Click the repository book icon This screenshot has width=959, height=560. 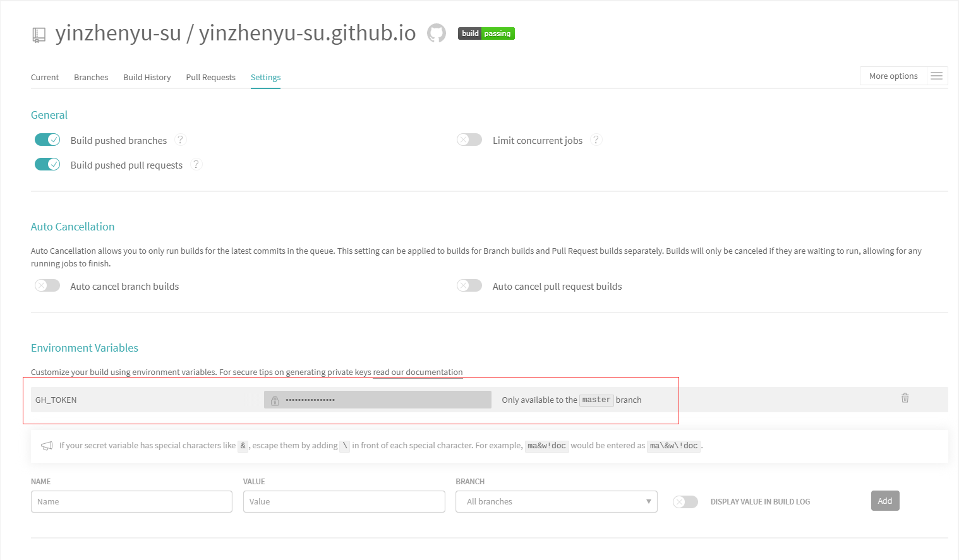[39, 35]
